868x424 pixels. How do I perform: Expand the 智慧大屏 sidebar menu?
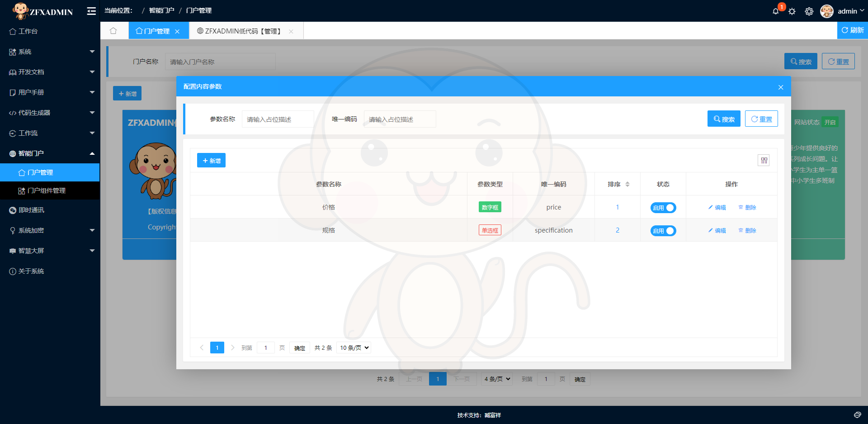tap(50, 251)
